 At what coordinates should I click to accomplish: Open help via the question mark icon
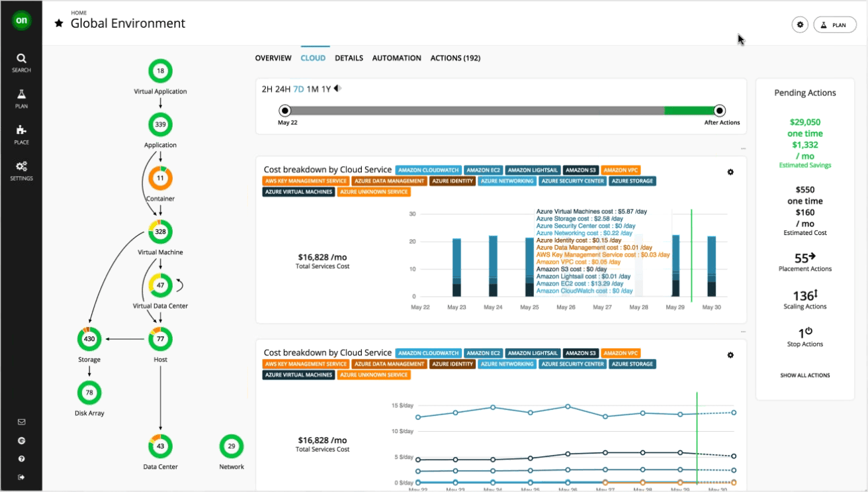pyautogui.click(x=21, y=458)
